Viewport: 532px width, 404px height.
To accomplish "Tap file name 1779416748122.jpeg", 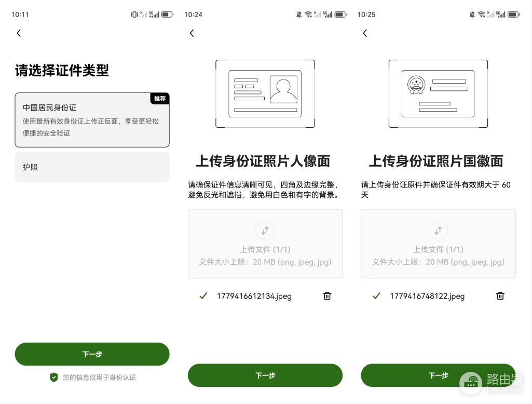I will point(427,296).
